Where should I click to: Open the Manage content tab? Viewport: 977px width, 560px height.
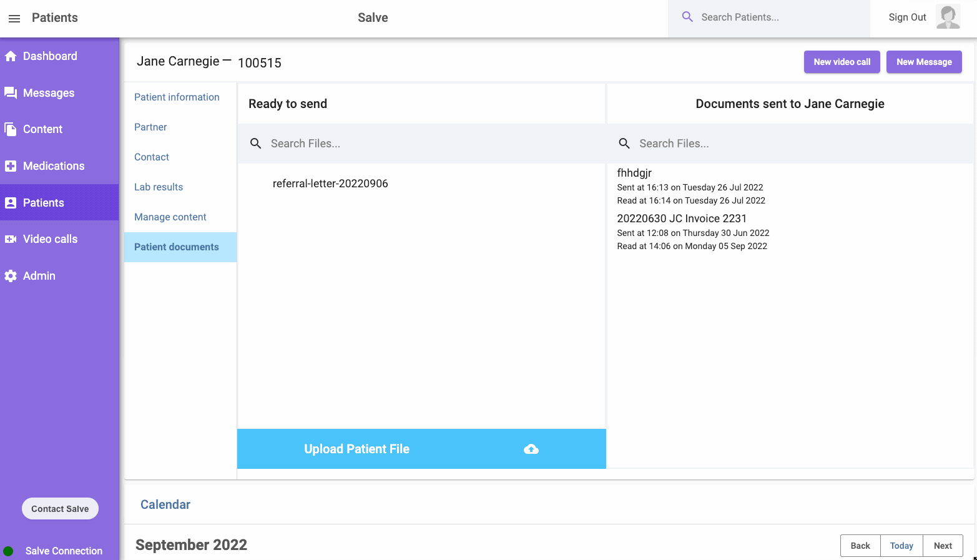click(180, 217)
